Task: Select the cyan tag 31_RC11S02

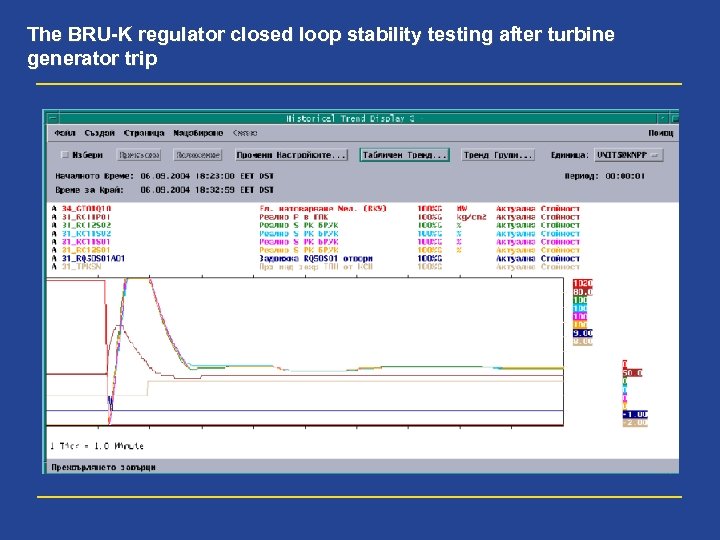Action: tap(87, 233)
